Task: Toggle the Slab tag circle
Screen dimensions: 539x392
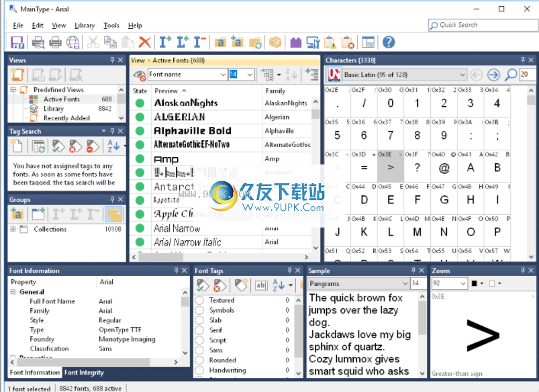Action: pos(199,320)
